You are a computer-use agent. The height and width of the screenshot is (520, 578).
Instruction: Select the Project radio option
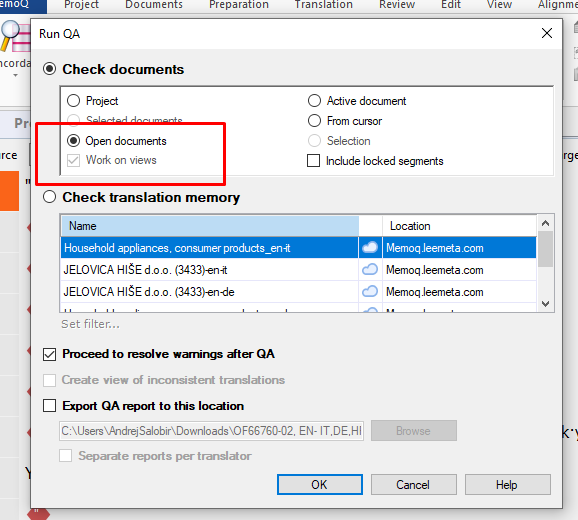pos(73,101)
